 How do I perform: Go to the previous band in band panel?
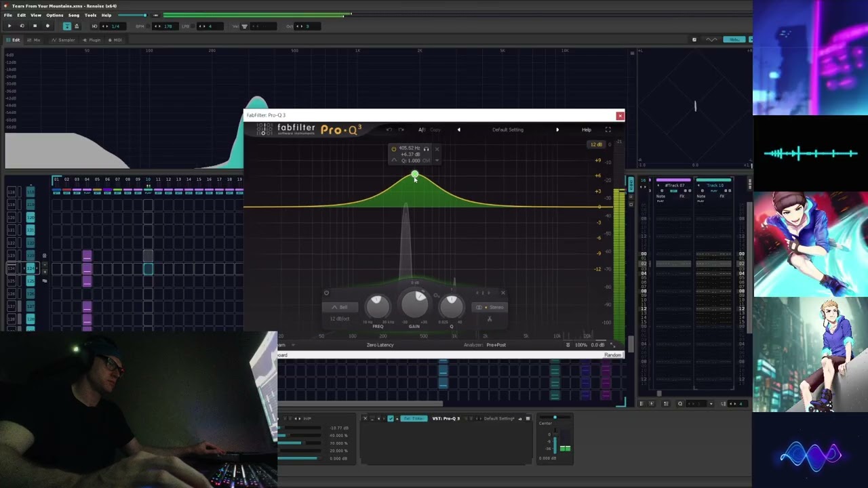[x=478, y=293]
